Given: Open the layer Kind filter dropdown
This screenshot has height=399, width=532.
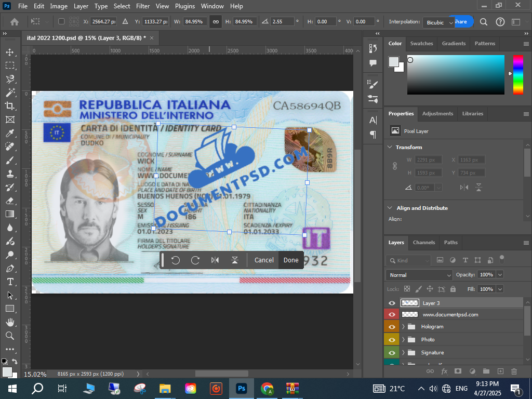Looking at the screenshot, I should (x=408, y=261).
